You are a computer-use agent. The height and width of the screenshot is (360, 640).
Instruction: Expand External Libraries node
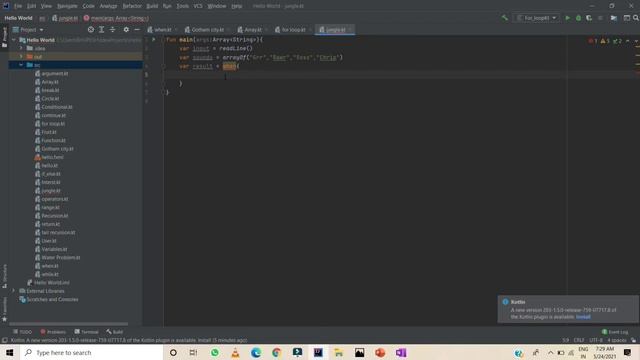tap(14, 291)
